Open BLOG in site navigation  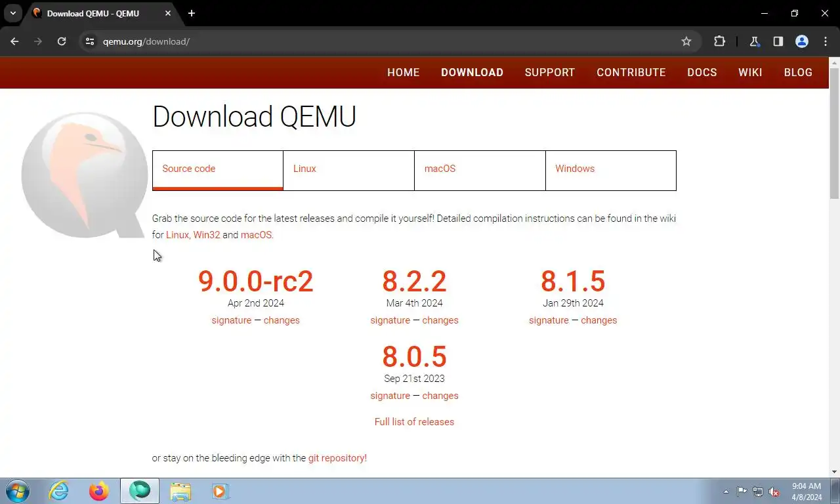798,73
